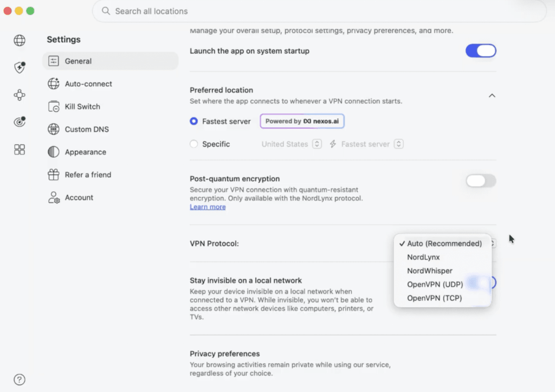
Task: Open Account settings label
Action: pyautogui.click(x=79, y=197)
